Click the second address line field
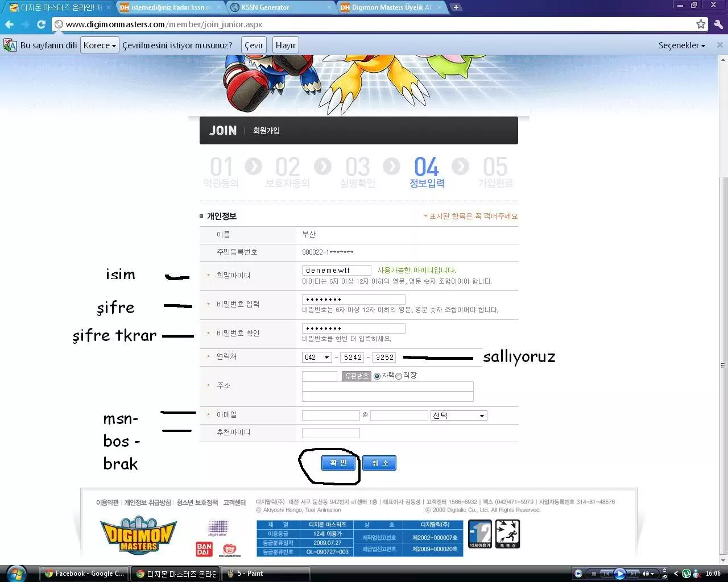This screenshot has width=728, height=582. pos(388,397)
